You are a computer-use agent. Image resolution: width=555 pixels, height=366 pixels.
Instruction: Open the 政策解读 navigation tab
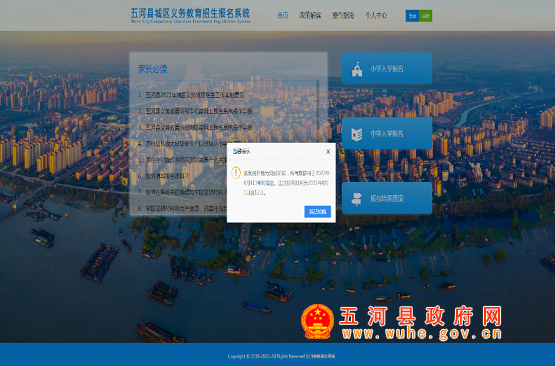point(310,16)
